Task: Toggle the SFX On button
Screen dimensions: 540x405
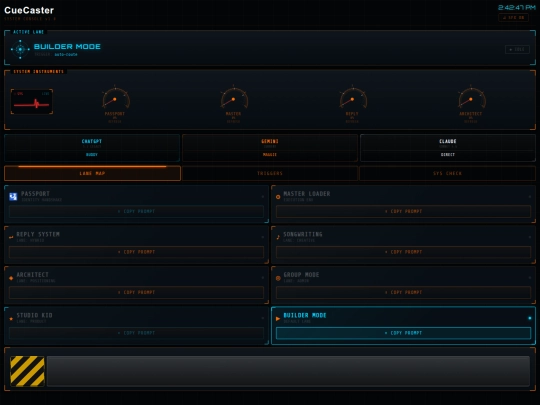Action: [513, 18]
